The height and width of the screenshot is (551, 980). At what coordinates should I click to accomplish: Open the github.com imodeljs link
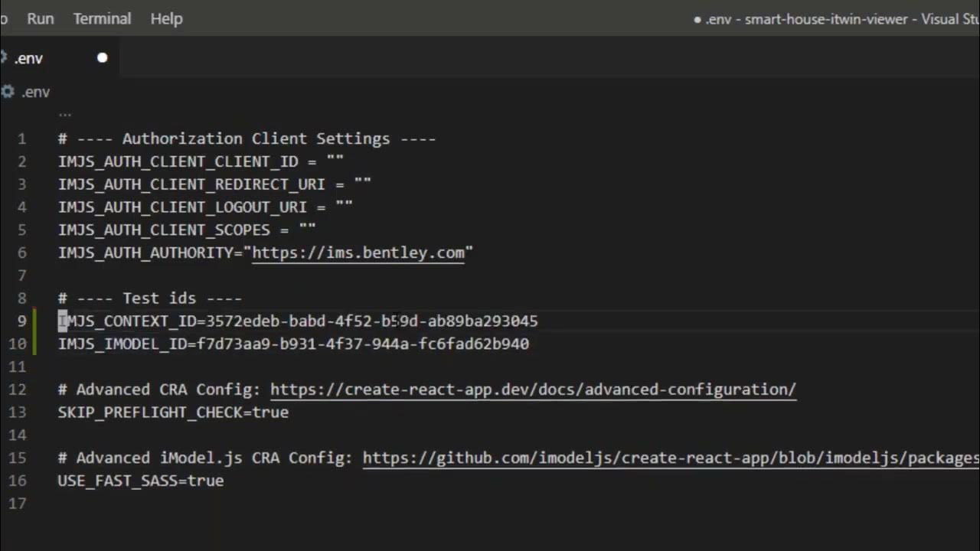(x=670, y=458)
